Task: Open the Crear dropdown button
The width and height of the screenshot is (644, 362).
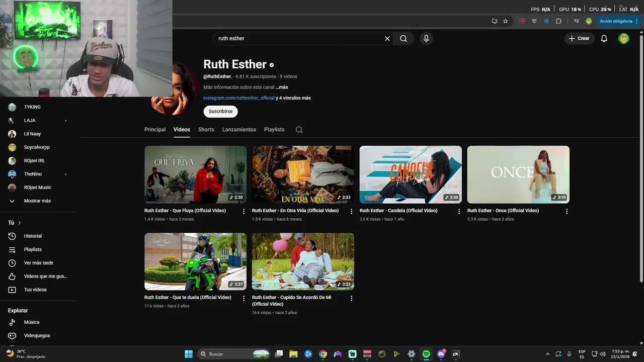Action: (579, 38)
